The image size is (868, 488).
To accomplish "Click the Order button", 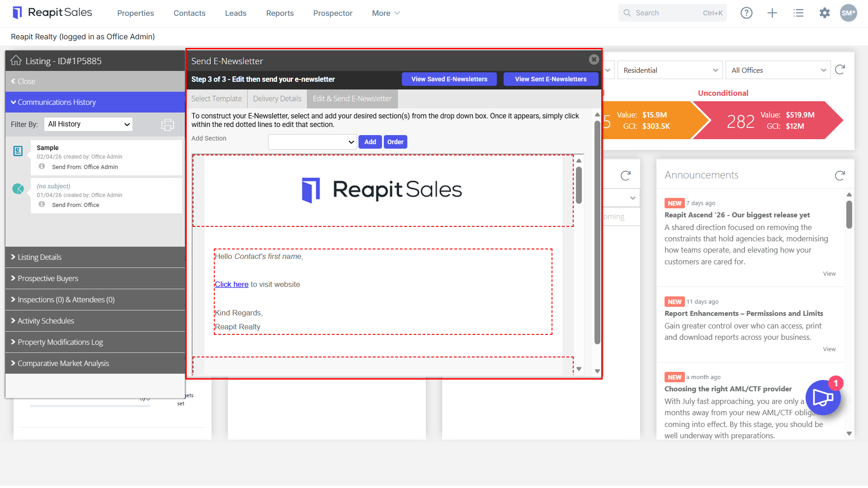I will coord(395,142).
